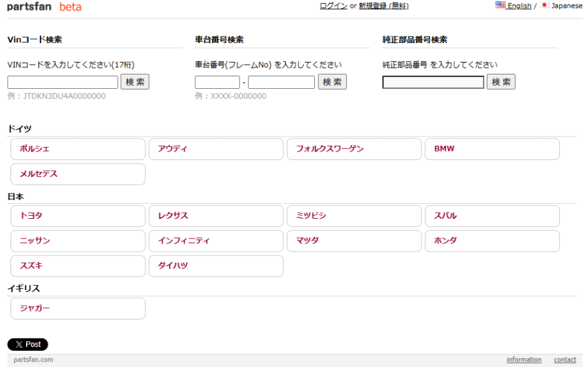The width and height of the screenshot is (588, 392).
Task: Select the BMW brand button
Action: (492, 149)
